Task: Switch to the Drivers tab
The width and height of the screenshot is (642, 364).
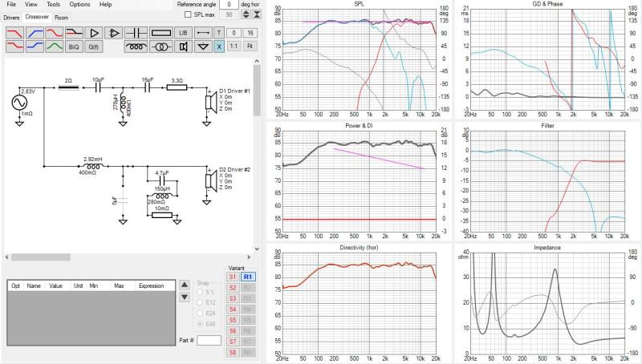Action: pos(11,16)
